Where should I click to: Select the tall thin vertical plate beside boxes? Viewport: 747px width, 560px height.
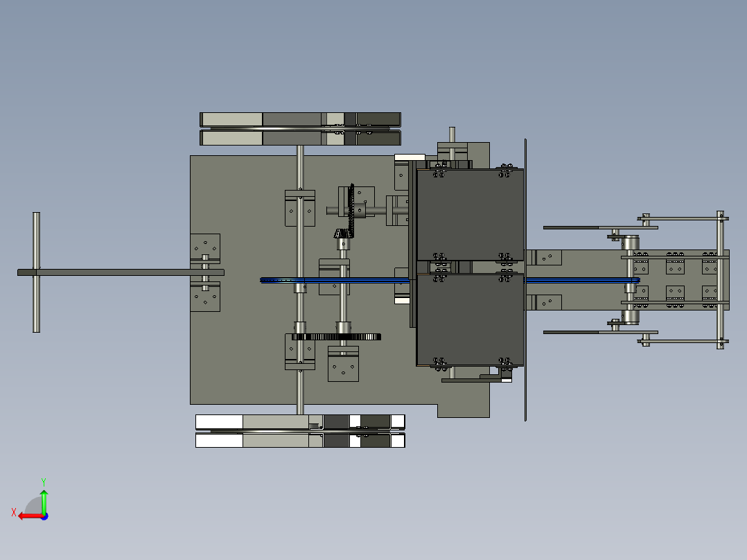(x=525, y=280)
